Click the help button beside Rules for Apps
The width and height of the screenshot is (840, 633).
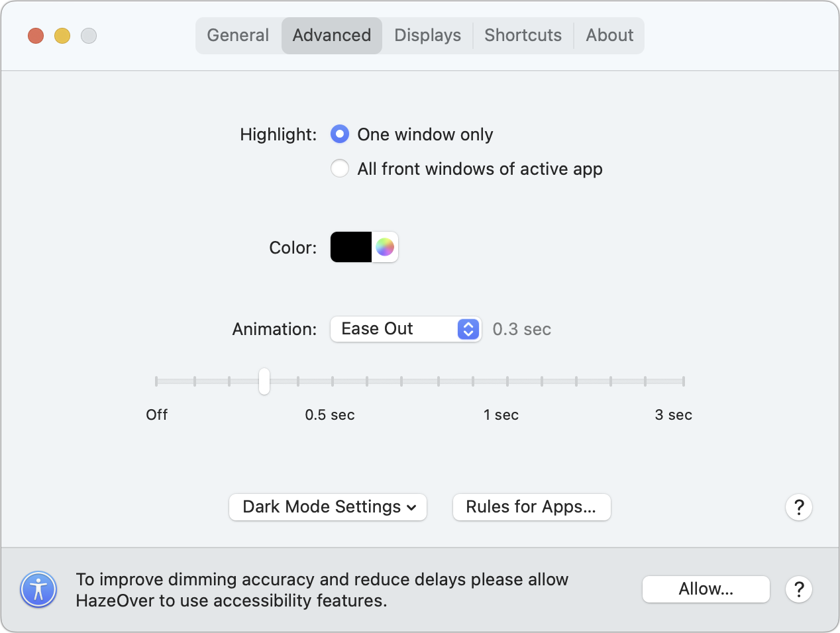coord(799,507)
